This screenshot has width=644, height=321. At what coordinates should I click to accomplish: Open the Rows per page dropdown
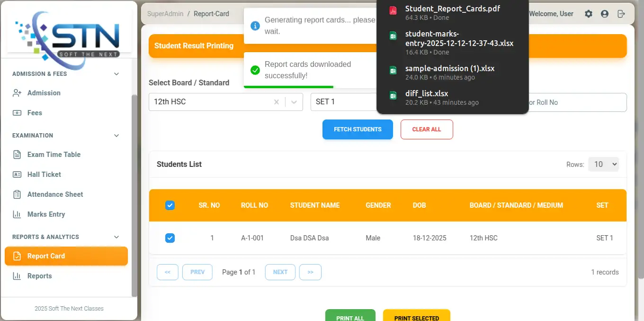click(603, 164)
